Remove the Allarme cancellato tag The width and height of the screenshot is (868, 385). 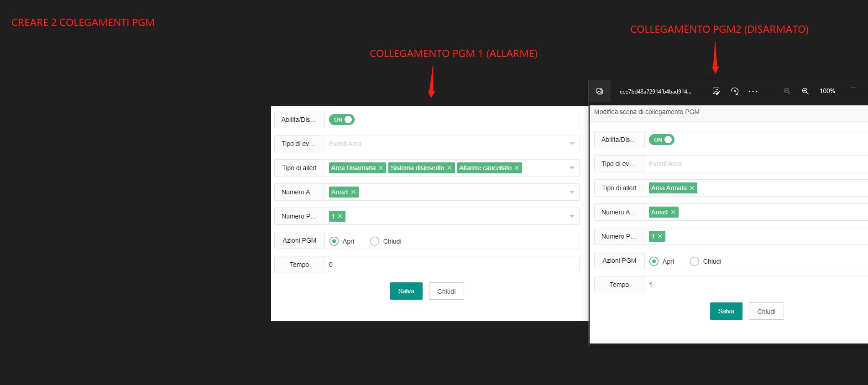(517, 168)
